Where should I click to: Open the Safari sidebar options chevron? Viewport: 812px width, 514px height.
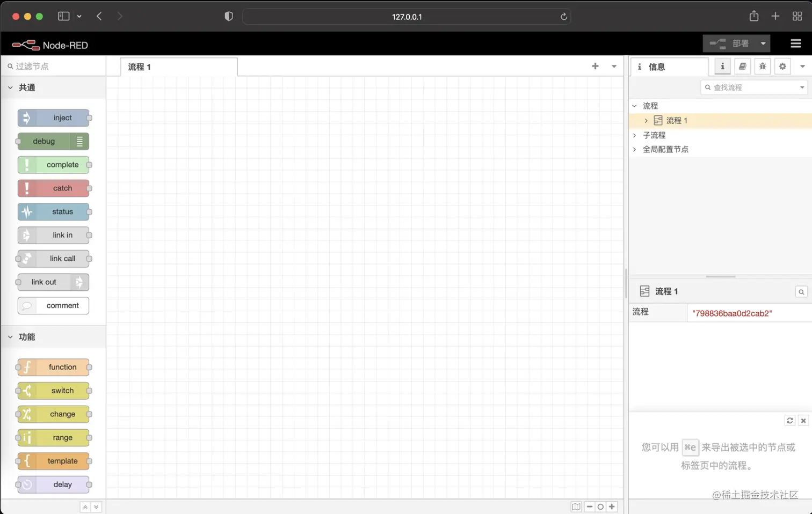(79, 17)
